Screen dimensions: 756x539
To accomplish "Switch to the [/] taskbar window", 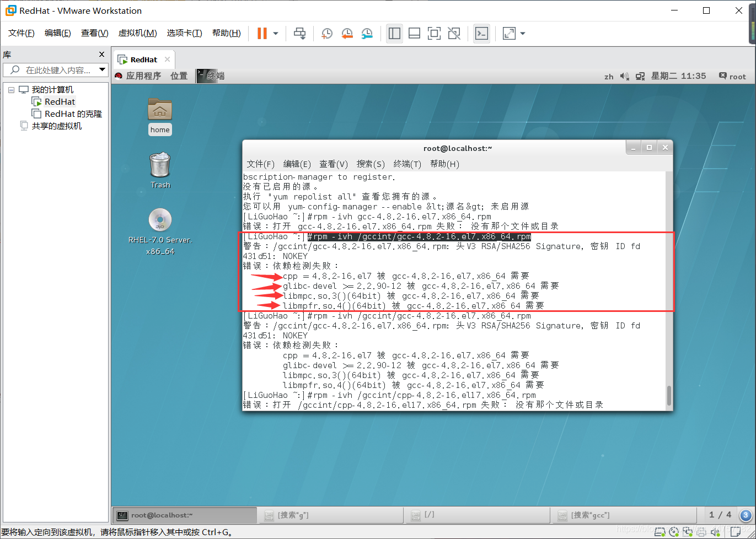I will point(479,515).
